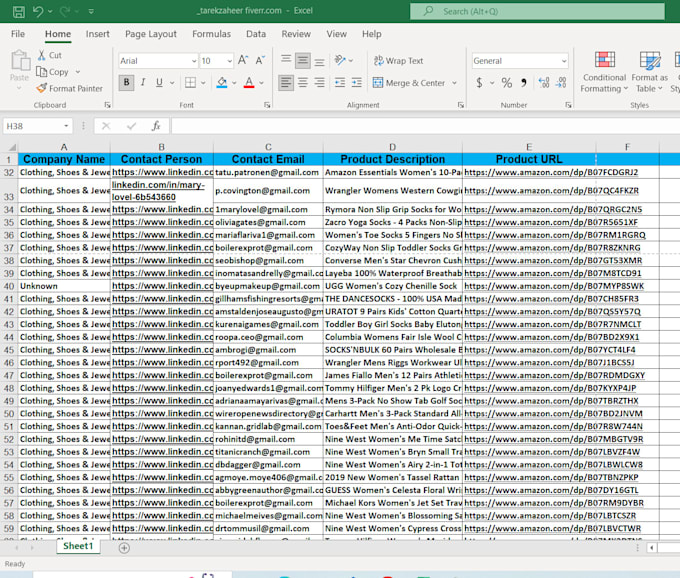Apply Percent Style format
The image size is (680, 578).
507,82
